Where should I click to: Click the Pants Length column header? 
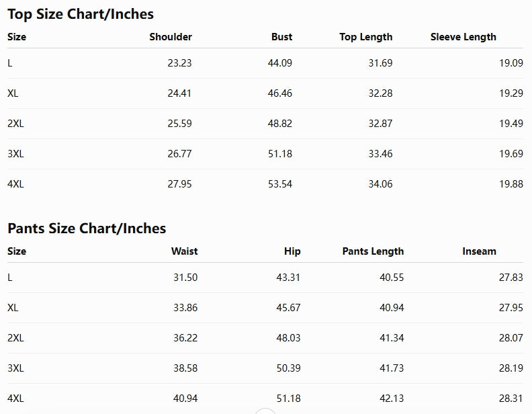373,251
